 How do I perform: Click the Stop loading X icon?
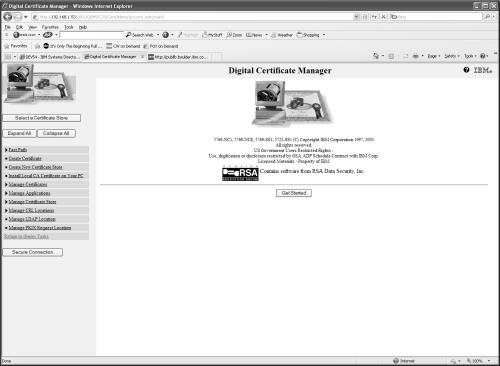point(384,17)
